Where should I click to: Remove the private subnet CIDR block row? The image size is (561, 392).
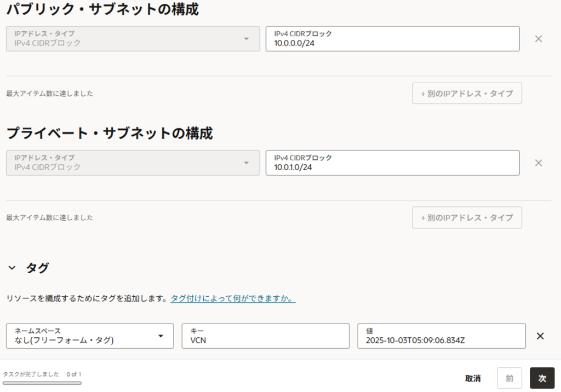[538, 163]
